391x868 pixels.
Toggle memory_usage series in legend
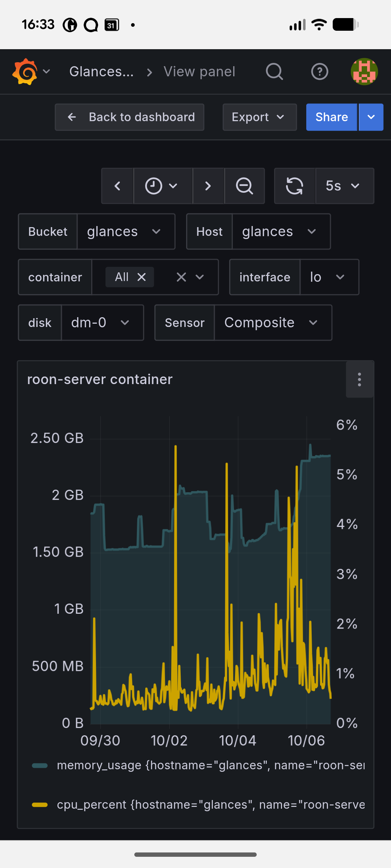click(210, 765)
